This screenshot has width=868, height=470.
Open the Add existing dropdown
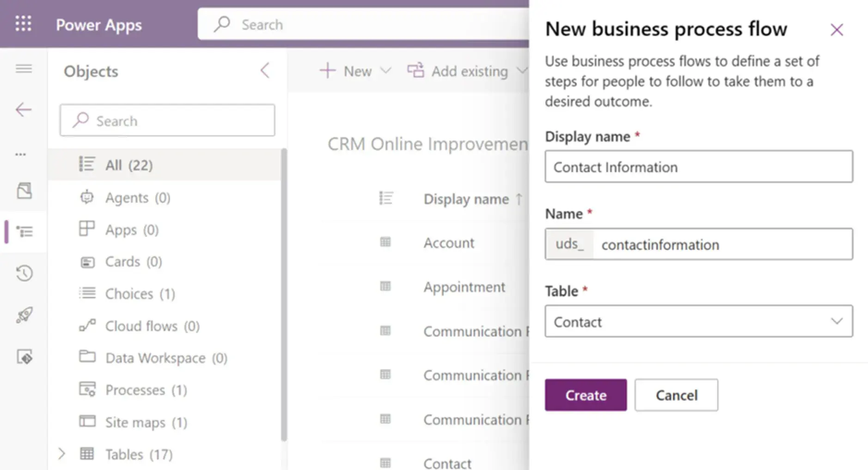(x=467, y=71)
